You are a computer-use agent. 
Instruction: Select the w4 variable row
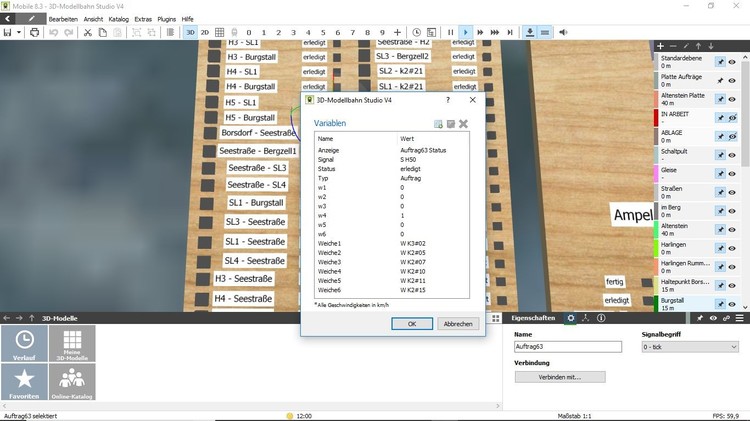coord(392,215)
